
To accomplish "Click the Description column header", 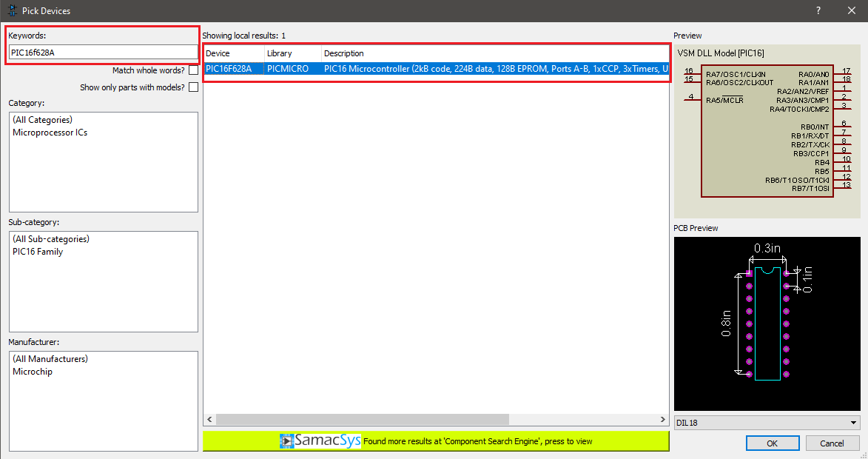I will (x=495, y=53).
